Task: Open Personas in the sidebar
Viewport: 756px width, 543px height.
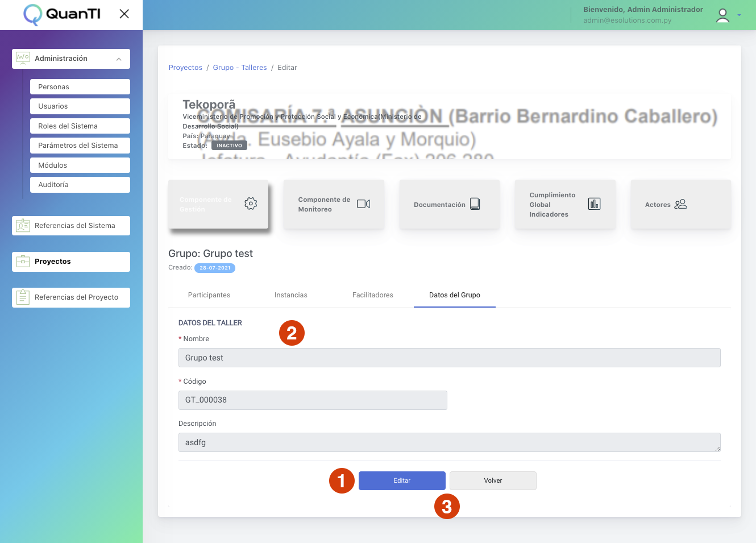Action: (80, 87)
